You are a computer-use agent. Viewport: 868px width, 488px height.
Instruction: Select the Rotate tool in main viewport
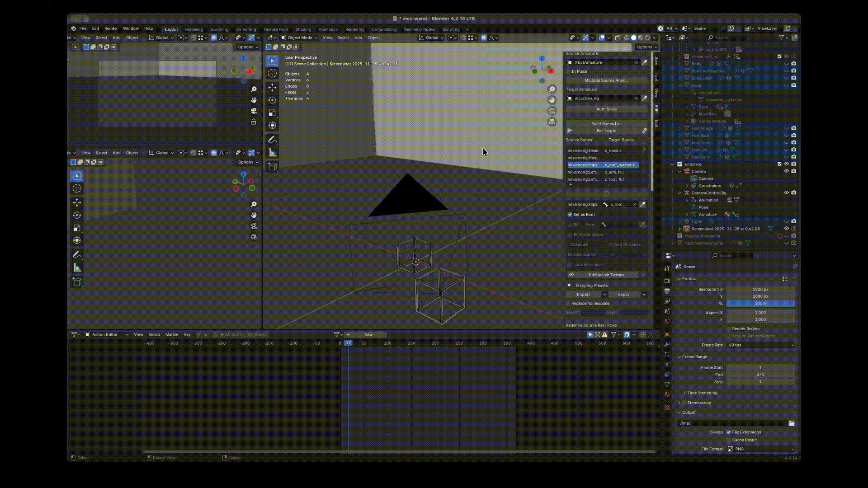click(272, 100)
